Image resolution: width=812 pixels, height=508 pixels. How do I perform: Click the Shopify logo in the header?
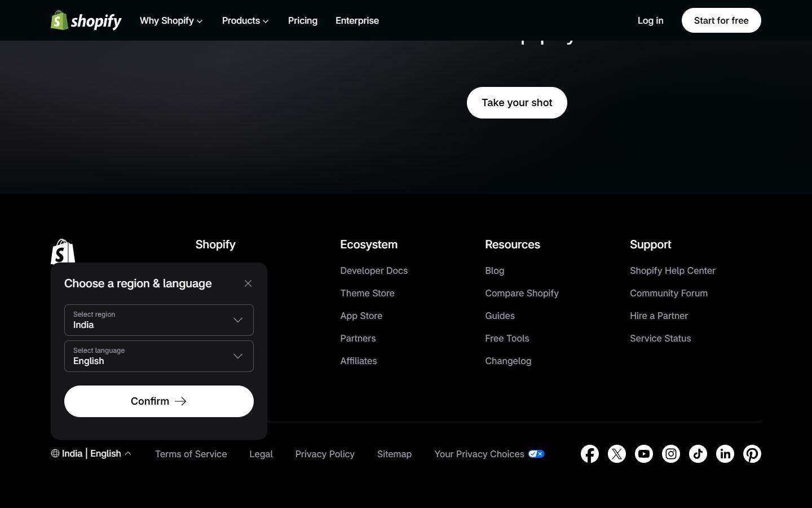tap(86, 20)
